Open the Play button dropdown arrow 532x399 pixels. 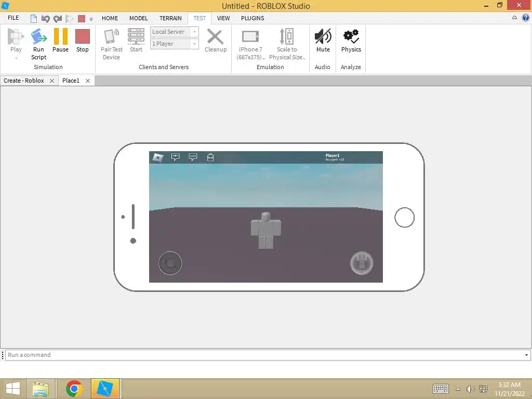pos(16,58)
